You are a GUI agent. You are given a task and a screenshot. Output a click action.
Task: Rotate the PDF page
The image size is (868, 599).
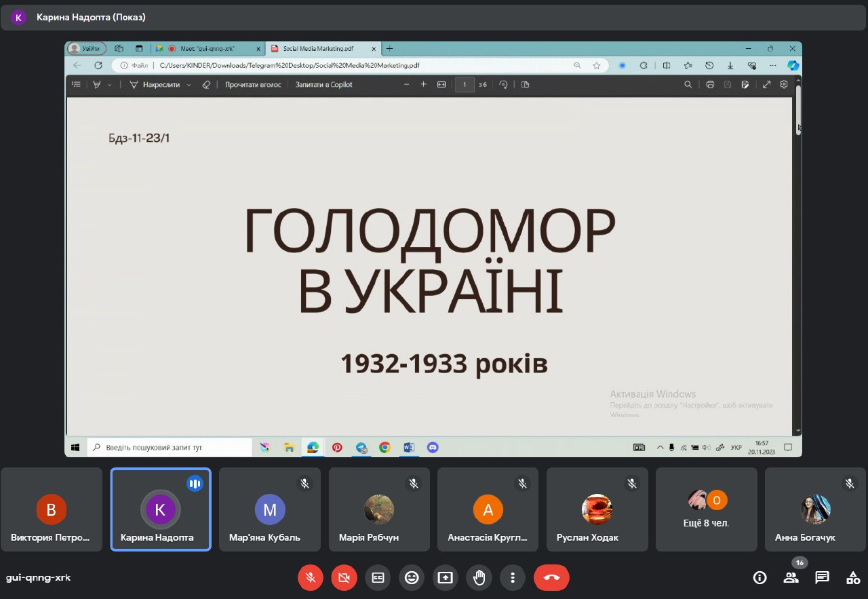point(503,85)
